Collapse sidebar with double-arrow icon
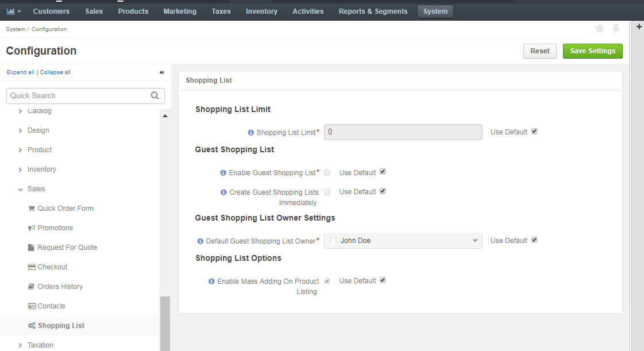Screen dimensions: 644x351 [x=161, y=72]
